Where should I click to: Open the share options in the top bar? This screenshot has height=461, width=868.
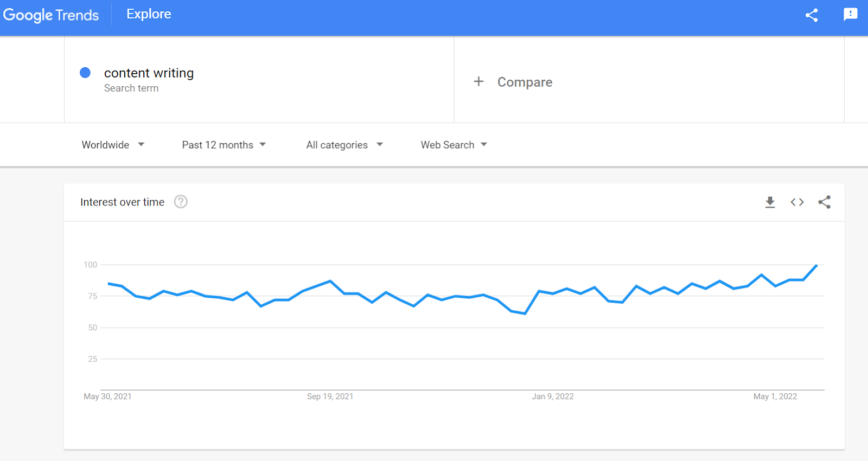[811, 15]
